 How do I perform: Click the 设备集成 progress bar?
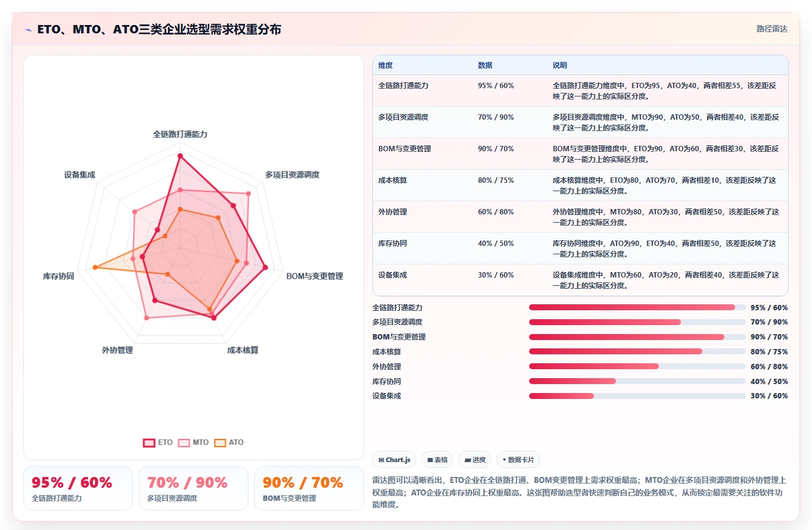637,396
